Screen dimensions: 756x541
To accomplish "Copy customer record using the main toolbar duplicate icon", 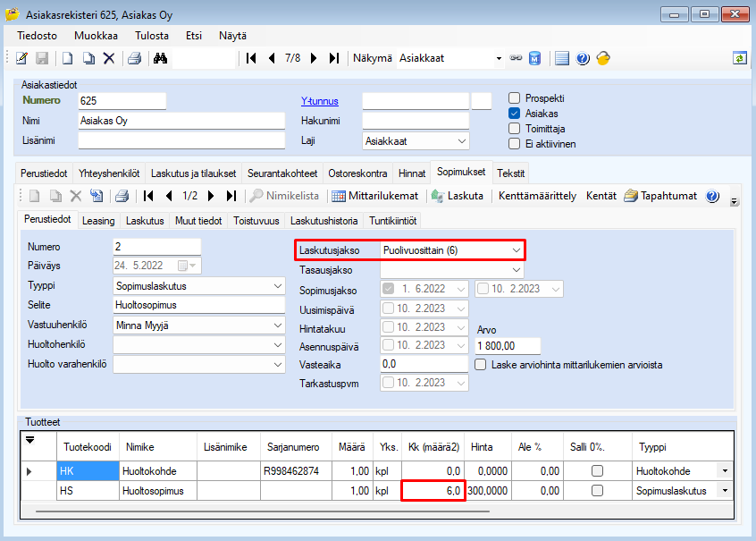I will [88, 58].
